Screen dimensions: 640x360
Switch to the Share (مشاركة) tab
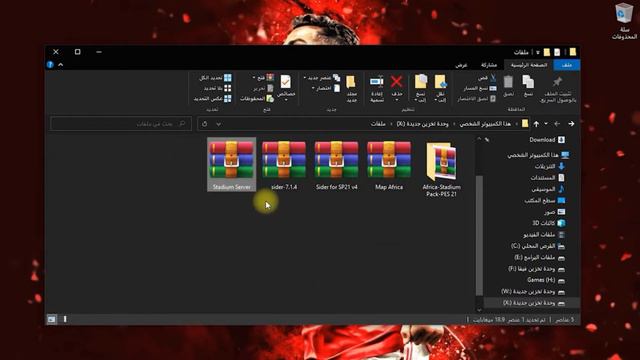(489, 65)
